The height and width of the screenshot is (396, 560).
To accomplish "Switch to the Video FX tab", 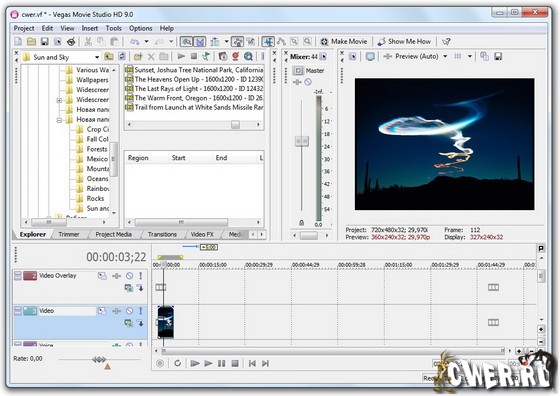I will click(202, 235).
